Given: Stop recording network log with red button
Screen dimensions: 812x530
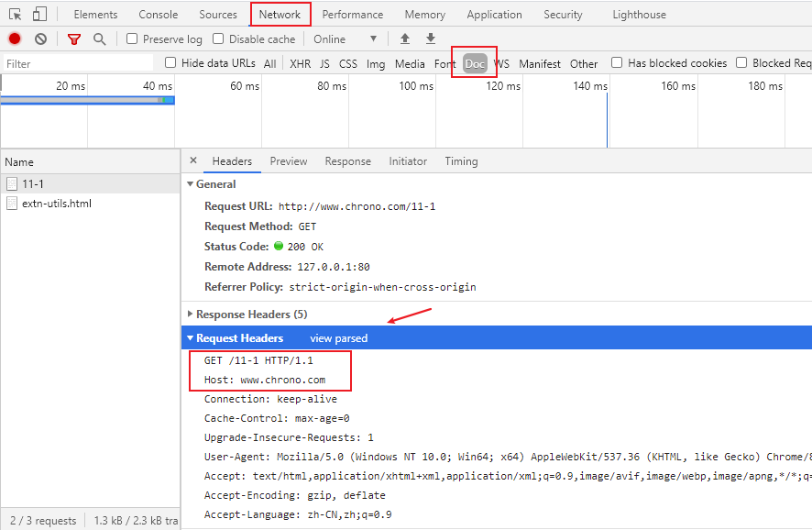Looking at the screenshot, I should click(x=15, y=39).
